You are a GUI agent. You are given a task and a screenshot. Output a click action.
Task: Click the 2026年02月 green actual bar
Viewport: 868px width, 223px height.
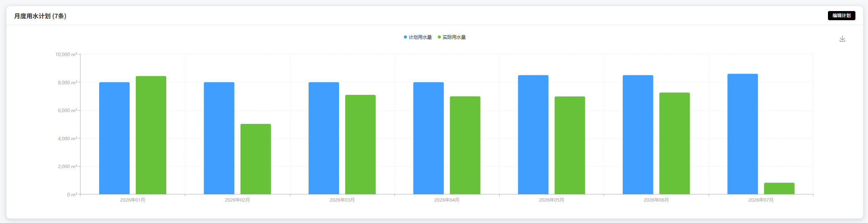coord(256,159)
